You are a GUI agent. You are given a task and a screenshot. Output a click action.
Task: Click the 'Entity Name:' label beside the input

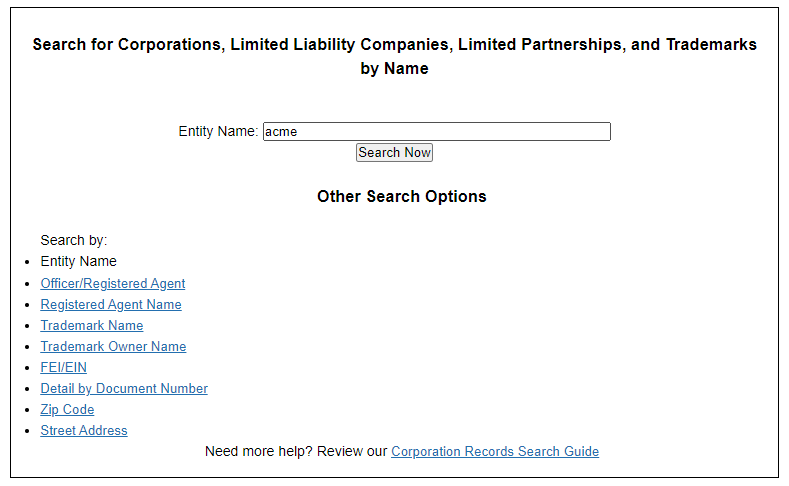click(x=218, y=131)
